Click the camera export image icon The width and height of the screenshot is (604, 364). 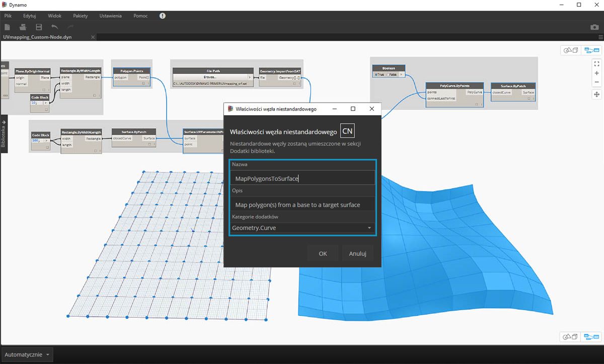[x=594, y=27]
